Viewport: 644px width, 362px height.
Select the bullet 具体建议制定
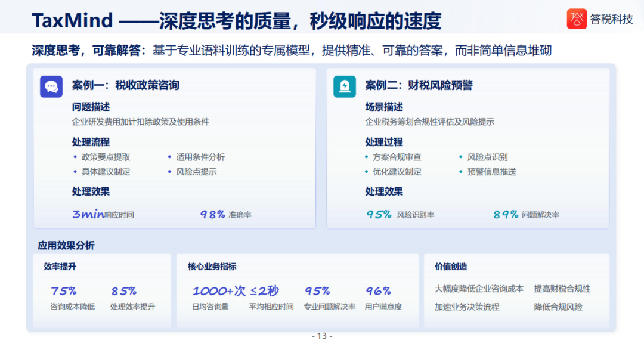[x=106, y=172]
